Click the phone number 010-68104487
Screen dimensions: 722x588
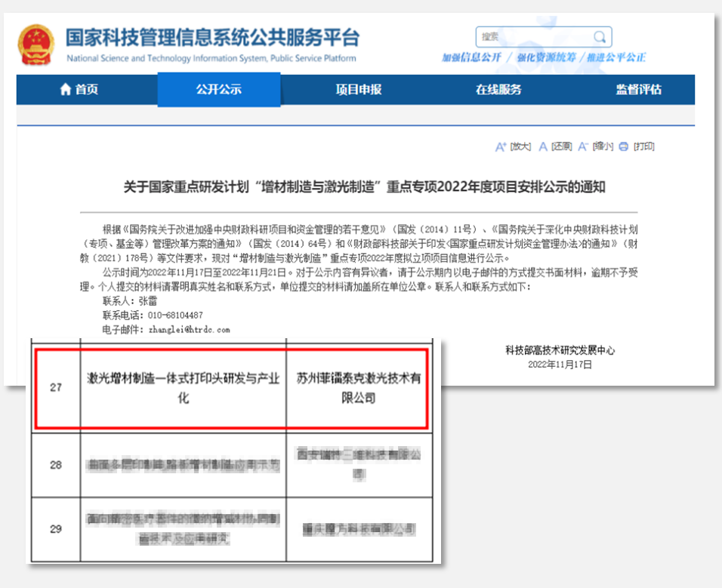coord(175,316)
